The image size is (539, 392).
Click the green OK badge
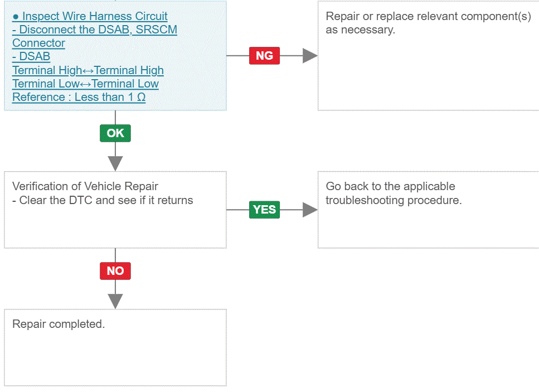(x=115, y=133)
